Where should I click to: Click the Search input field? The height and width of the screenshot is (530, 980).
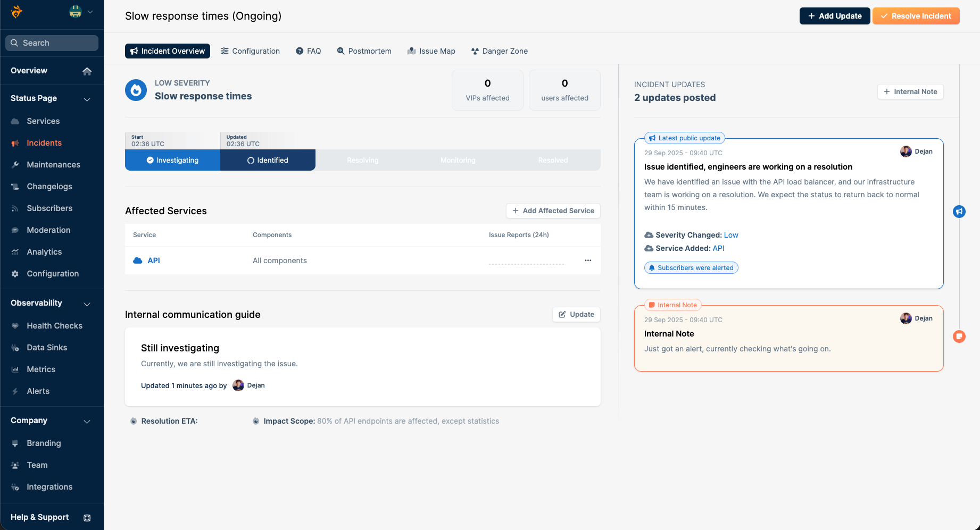pyautogui.click(x=52, y=43)
